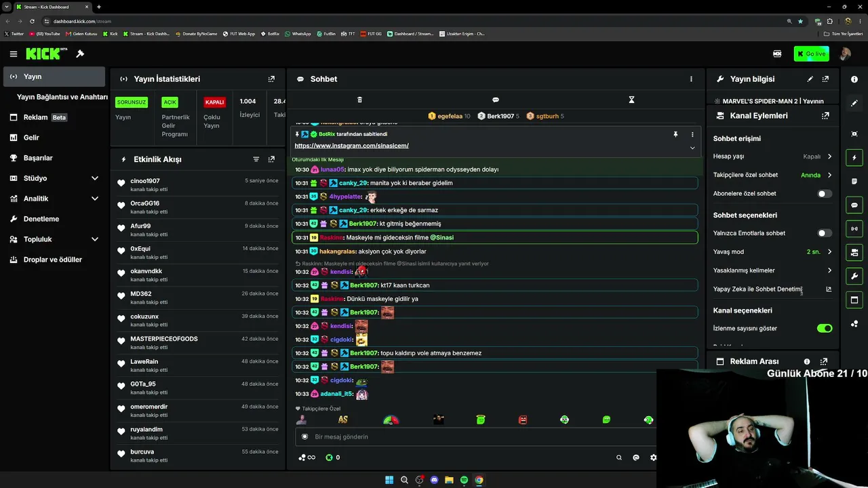Click the profile avatar in the header
Viewport: 868px width, 488px height.
[845, 54]
